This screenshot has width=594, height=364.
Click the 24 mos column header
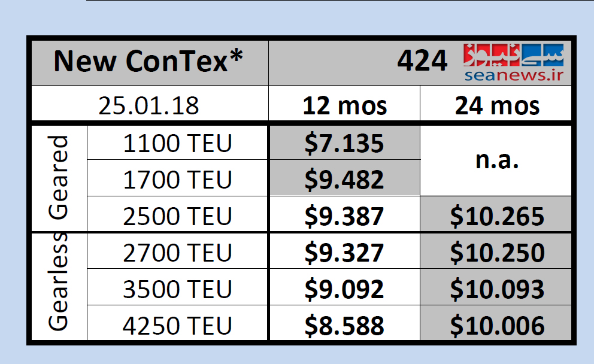coord(497,105)
